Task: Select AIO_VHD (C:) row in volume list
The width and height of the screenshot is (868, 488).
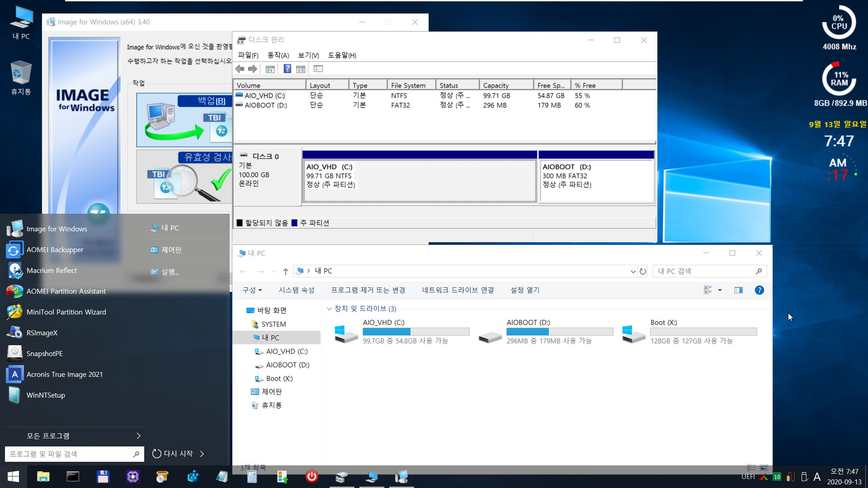Action: (445, 96)
